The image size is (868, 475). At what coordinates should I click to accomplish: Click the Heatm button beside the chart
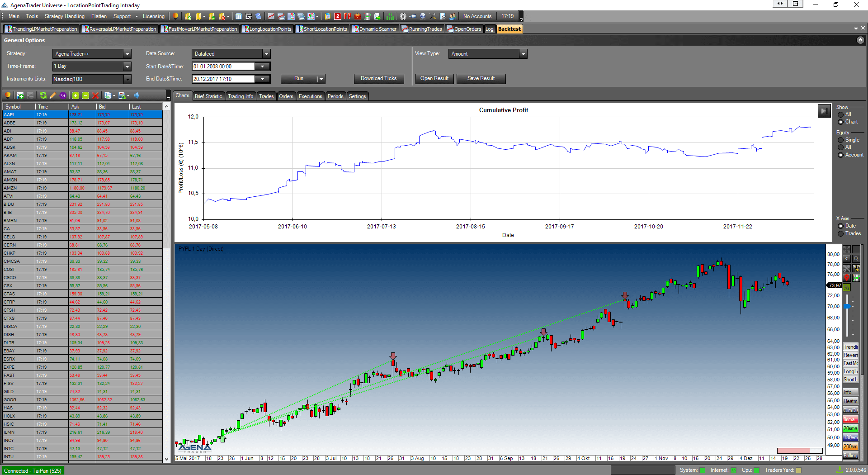[x=850, y=401]
